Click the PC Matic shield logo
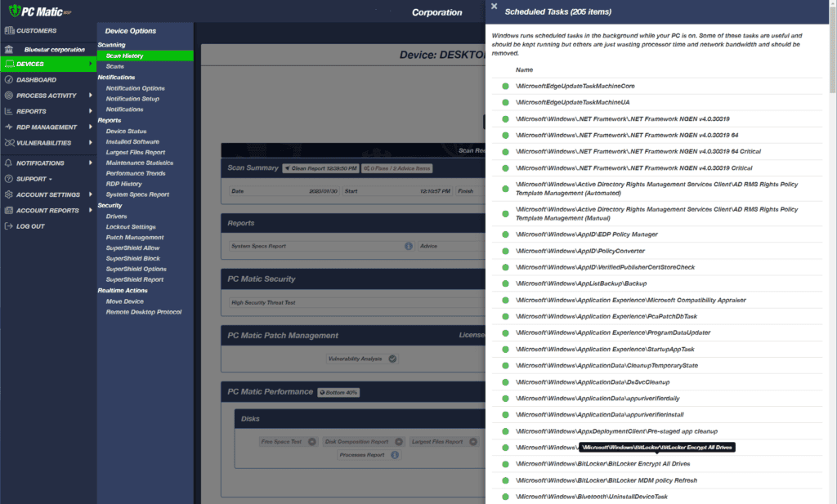The width and height of the screenshot is (837, 504). pos(15,11)
